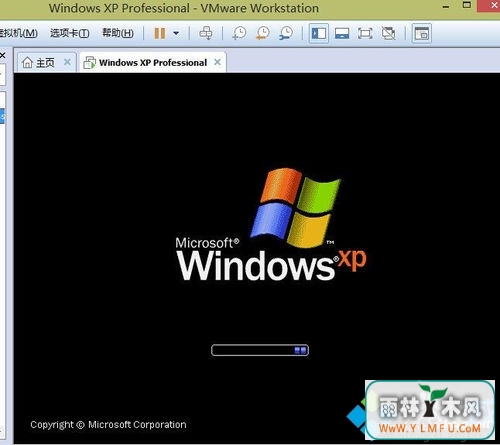Close the library side panel
Screen dimensions: 500x445
coord(3,55)
